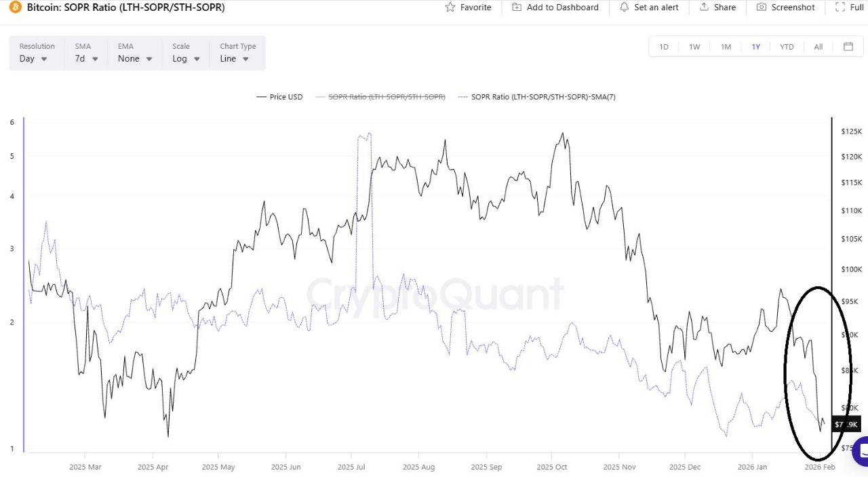Select the YTD time range tab

click(x=787, y=46)
